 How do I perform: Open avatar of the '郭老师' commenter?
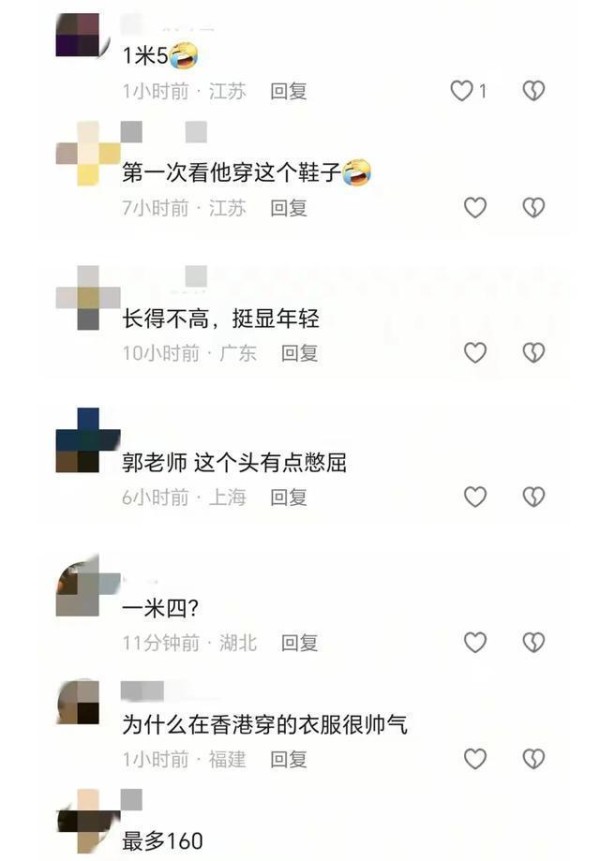88,440
